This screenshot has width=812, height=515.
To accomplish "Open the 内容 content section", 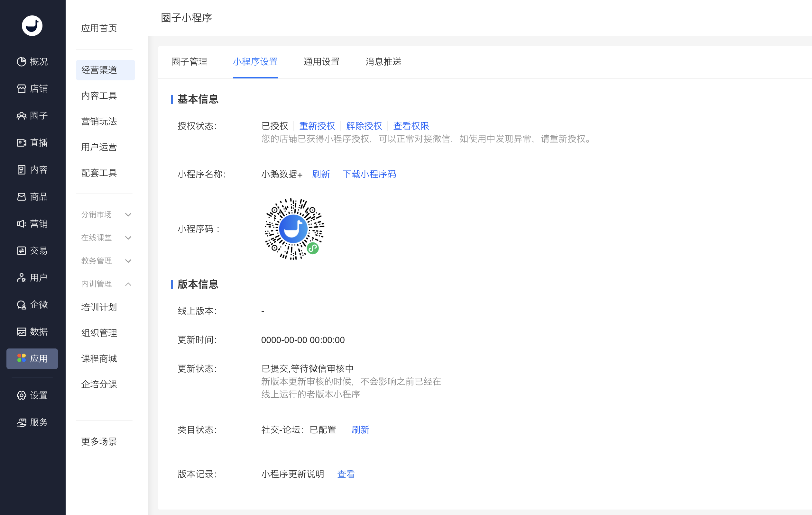I will click(32, 169).
